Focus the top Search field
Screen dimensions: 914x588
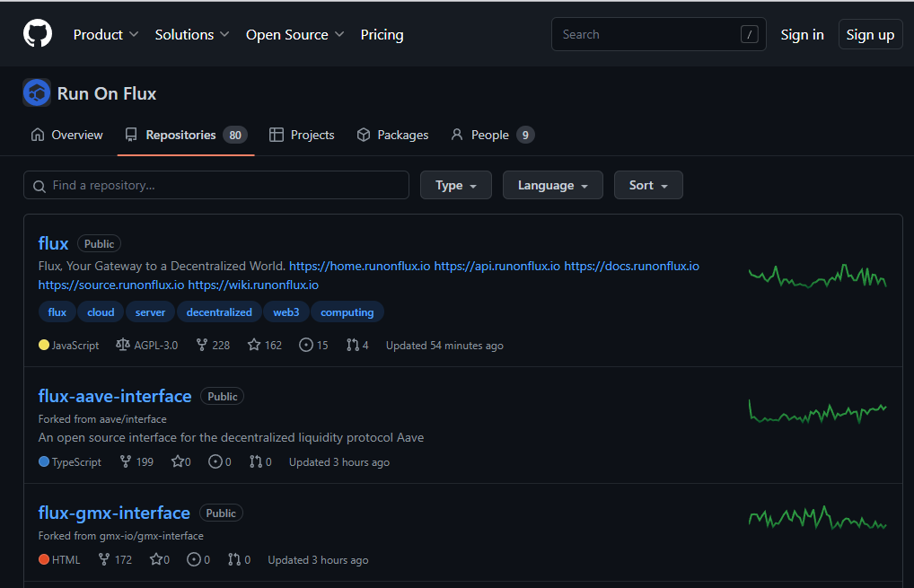click(x=659, y=34)
